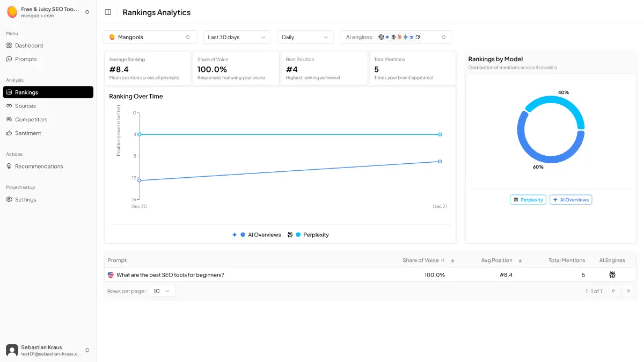644x362 pixels.
Task: Go to previous page arrow
Action: coord(614,291)
